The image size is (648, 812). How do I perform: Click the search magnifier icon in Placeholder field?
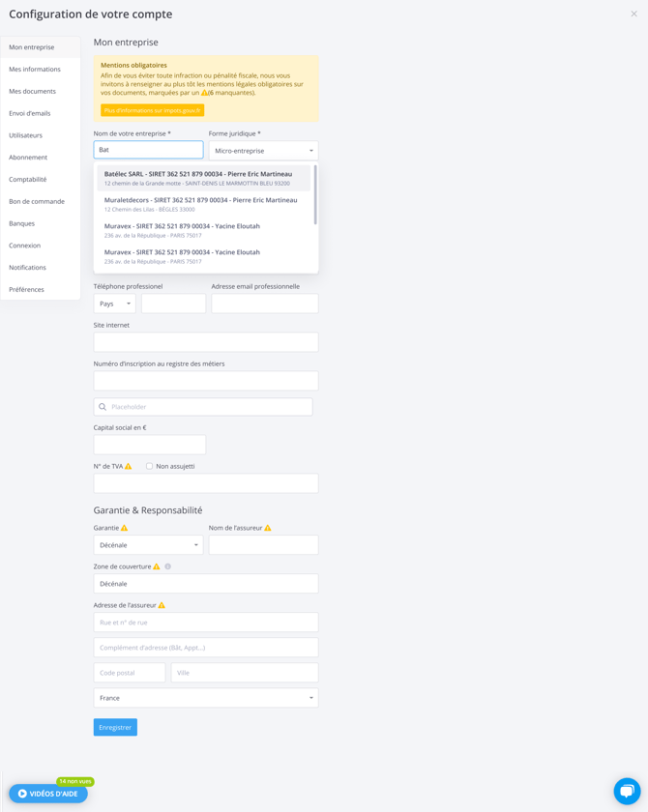click(x=103, y=407)
